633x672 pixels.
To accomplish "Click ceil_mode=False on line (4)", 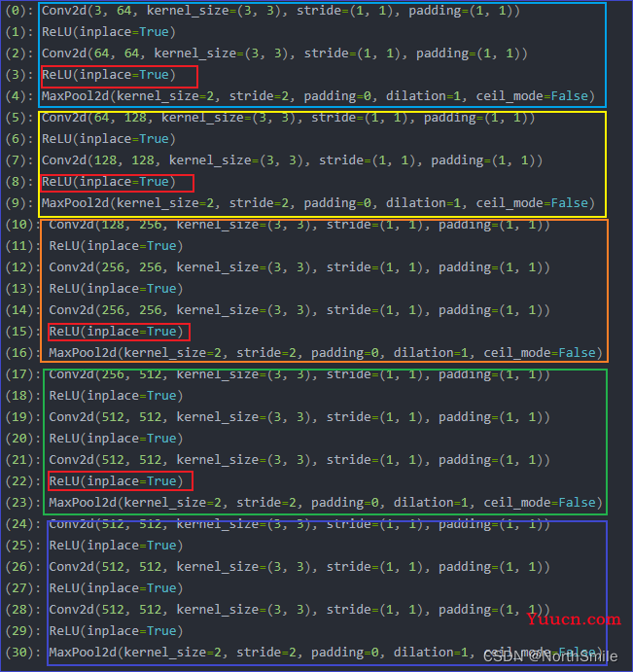I will click(x=532, y=96).
